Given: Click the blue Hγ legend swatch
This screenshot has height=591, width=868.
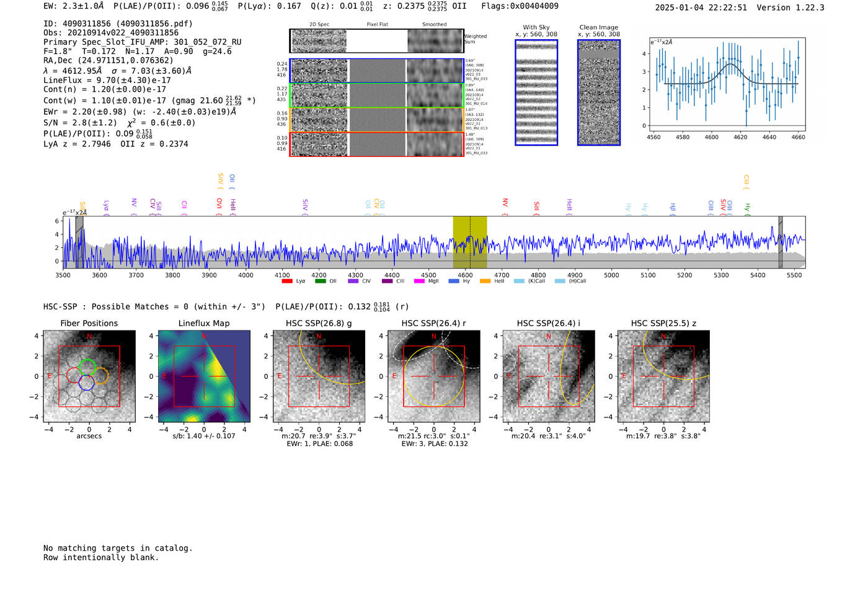Looking at the screenshot, I should 454,281.
